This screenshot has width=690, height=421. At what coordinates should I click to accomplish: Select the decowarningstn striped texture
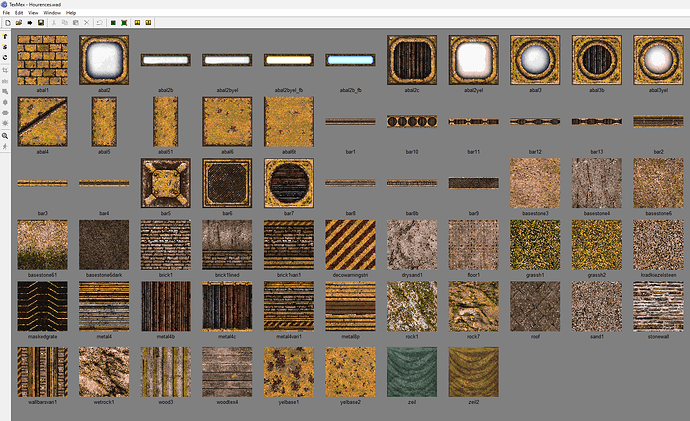coord(350,244)
